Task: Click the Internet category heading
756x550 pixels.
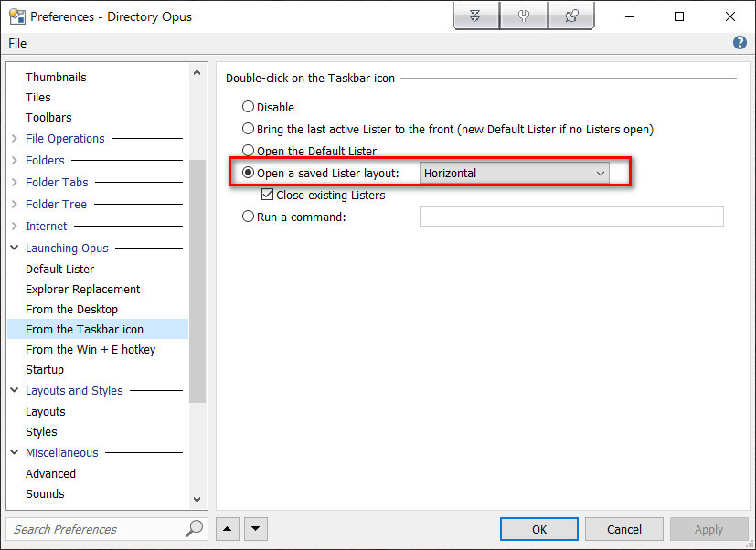Action: point(47,227)
